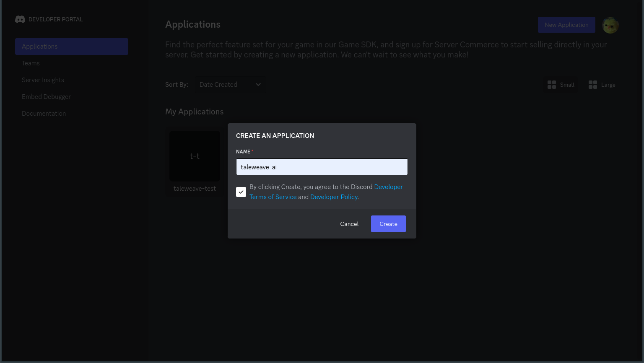The width and height of the screenshot is (644, 363).
Task: Switch to Large grid view icon
Action: [593, 85]
